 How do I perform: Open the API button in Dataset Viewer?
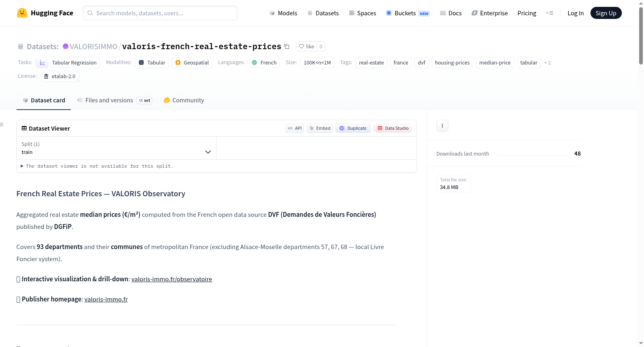pos(295,128)
